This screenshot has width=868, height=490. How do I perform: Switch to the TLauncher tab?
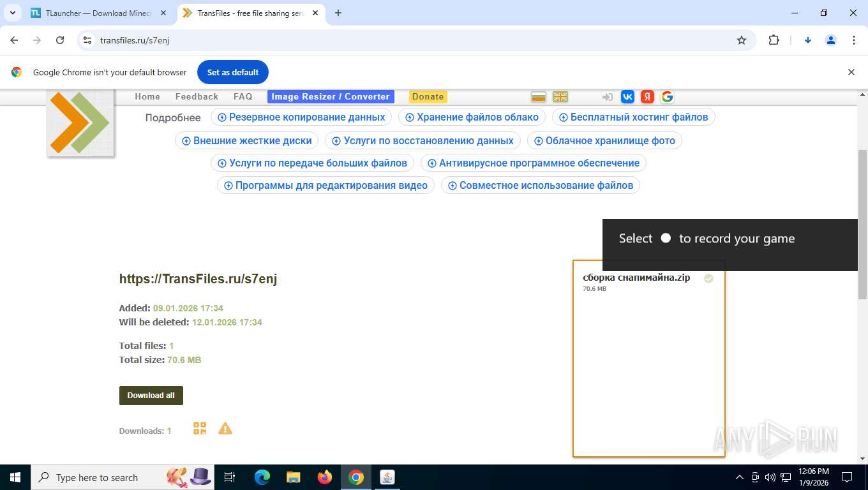tap(98, 13)
